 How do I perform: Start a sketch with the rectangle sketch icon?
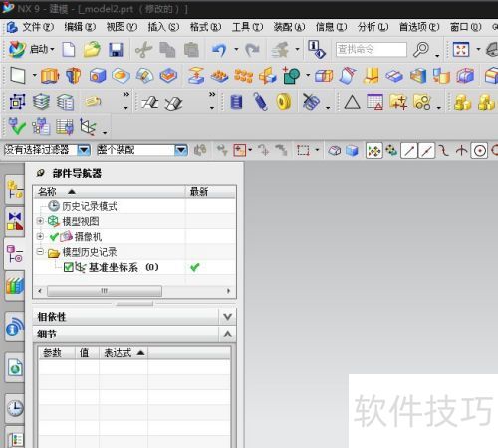pos(18,76)
